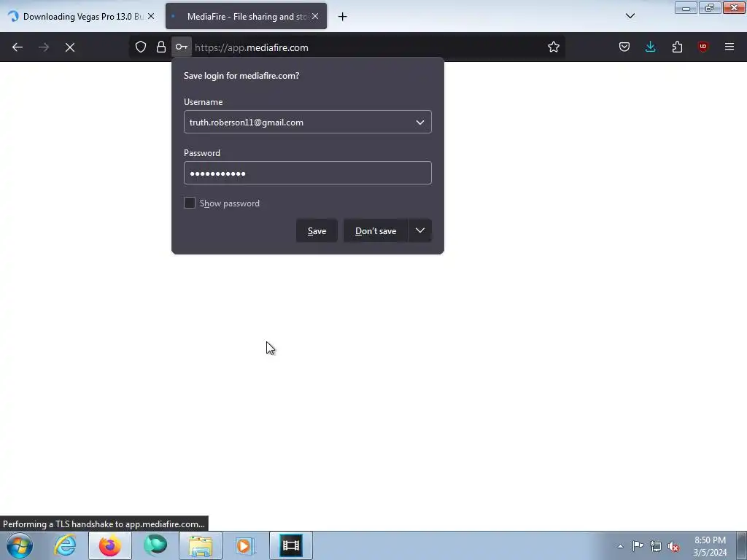Image resolution: width=747 pixels, height=560 pixels.
Task: Click the Password field
Action: click(308, 173)
